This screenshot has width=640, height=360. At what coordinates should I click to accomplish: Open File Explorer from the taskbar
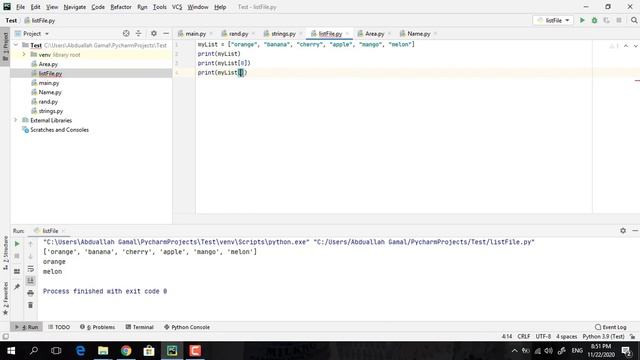coord(103,351)
